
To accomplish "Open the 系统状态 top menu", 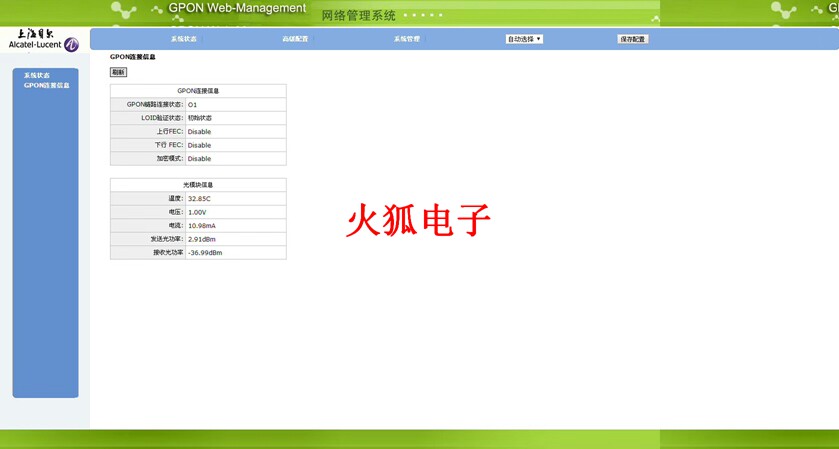I will coord(184,39).
